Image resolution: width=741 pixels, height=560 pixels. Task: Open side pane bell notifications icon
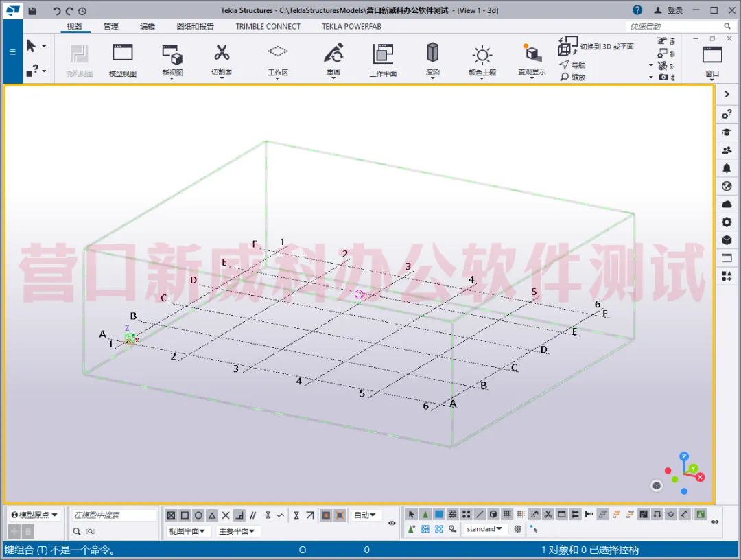[727, 167]
